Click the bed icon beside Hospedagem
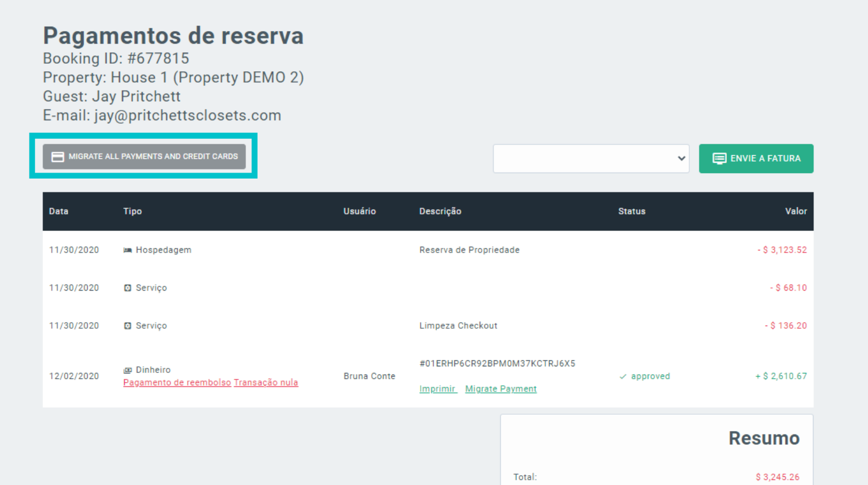868x485 pixels. [x=128, y=250]
